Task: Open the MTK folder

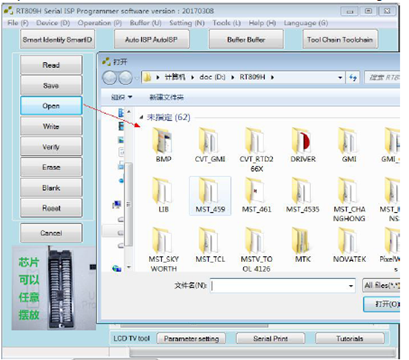Action: (x=303, y=245)
